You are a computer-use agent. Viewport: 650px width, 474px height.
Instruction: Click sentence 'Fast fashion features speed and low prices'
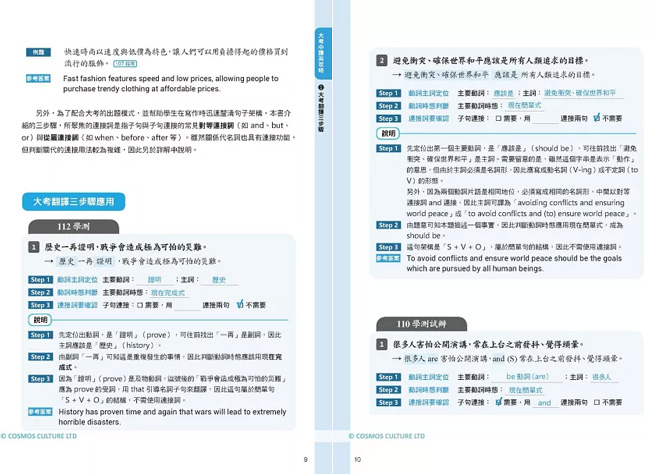[x=171, y=83]
